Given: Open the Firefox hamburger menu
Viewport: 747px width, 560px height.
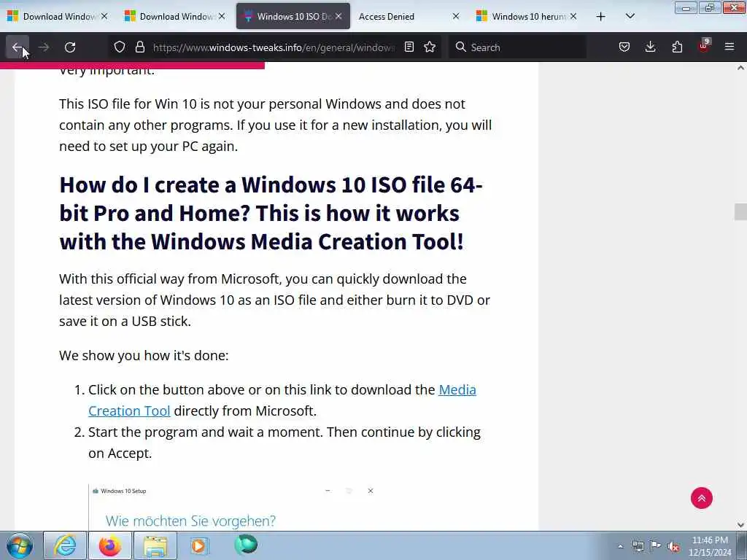Looking at the screenshot, I should tap(729, 47).
